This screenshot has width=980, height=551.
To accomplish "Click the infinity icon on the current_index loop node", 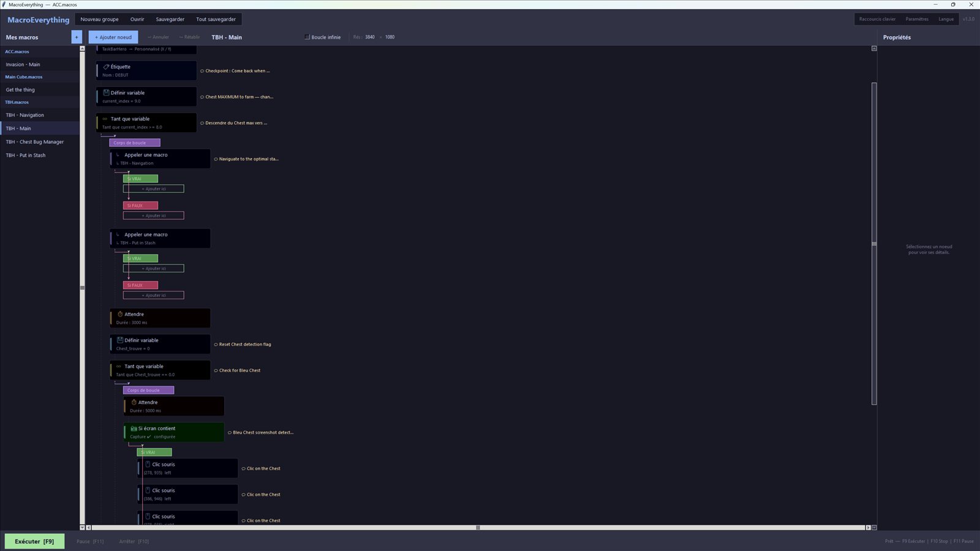I will click(x=105, y=119).
